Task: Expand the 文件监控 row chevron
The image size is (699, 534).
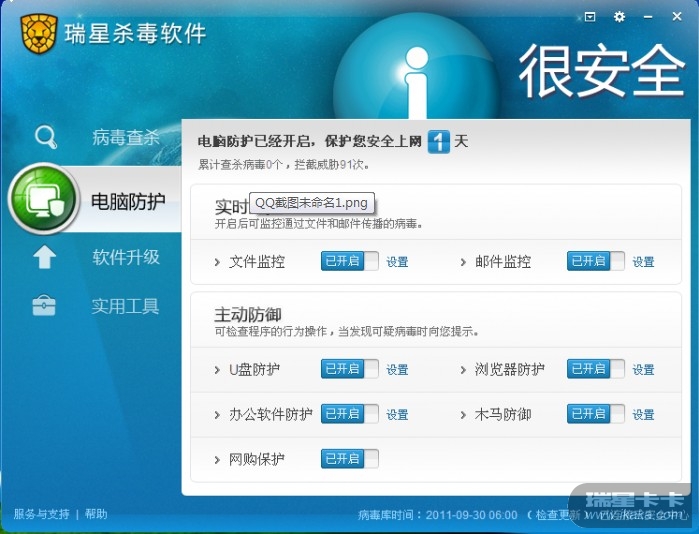Action: [217, 262]
